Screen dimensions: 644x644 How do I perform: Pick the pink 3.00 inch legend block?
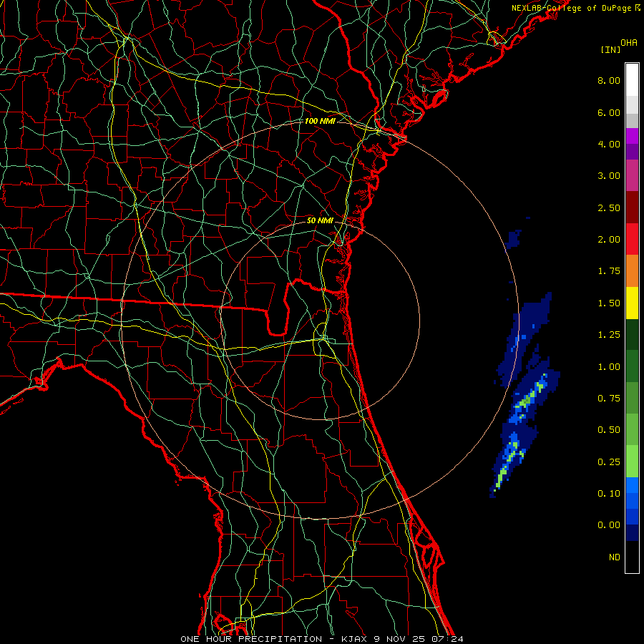[632, 175]
